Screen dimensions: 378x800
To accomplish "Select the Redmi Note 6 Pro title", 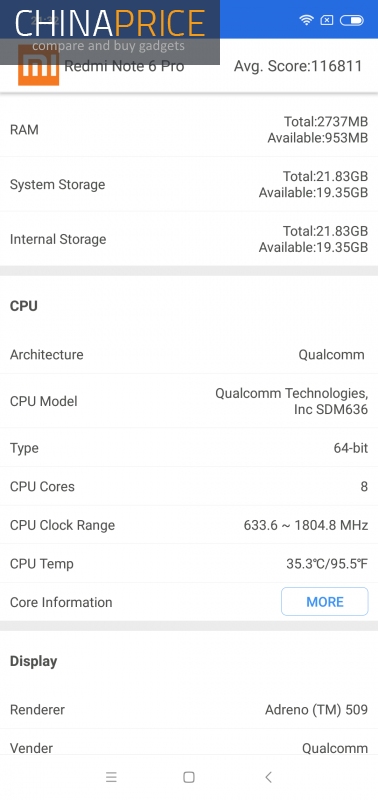I will [124, 66].
